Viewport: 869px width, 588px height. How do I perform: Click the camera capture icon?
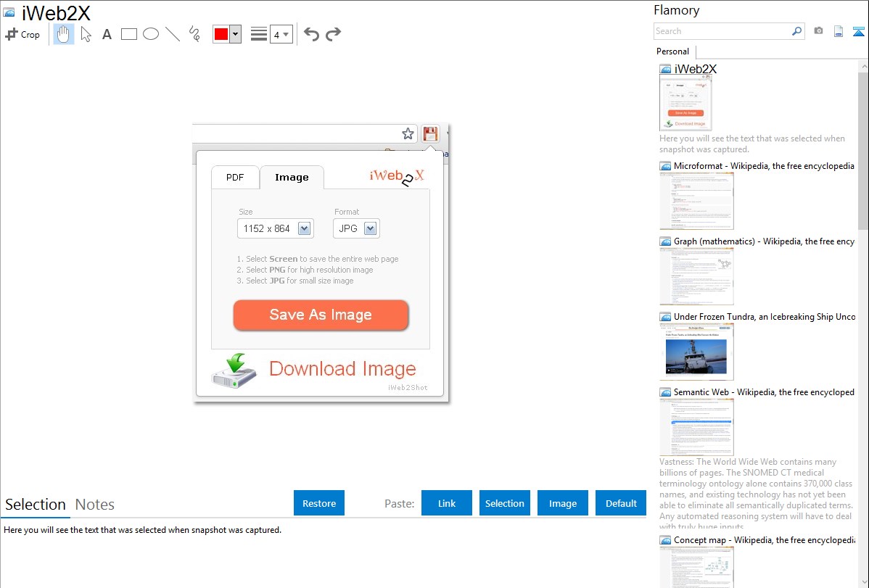coord(818,31)
